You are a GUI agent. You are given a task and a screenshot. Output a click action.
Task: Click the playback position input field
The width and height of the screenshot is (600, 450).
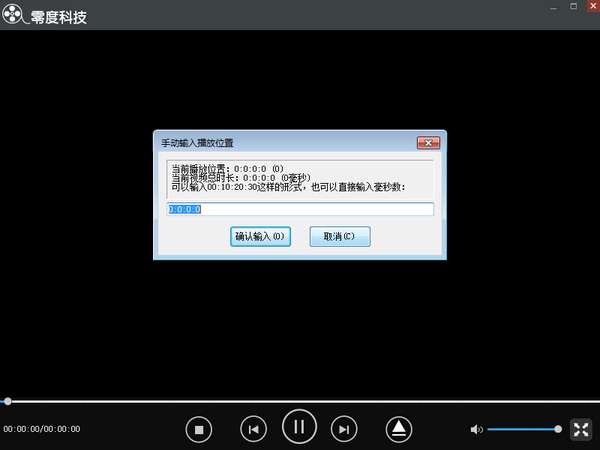(x=300, y=209)
